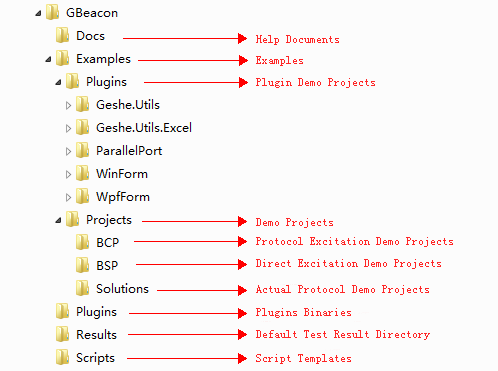Image resolution: width=498 pixels, height=371 pixels.
Task: Select the Scripts folder icon
Action: click(62, 357)
